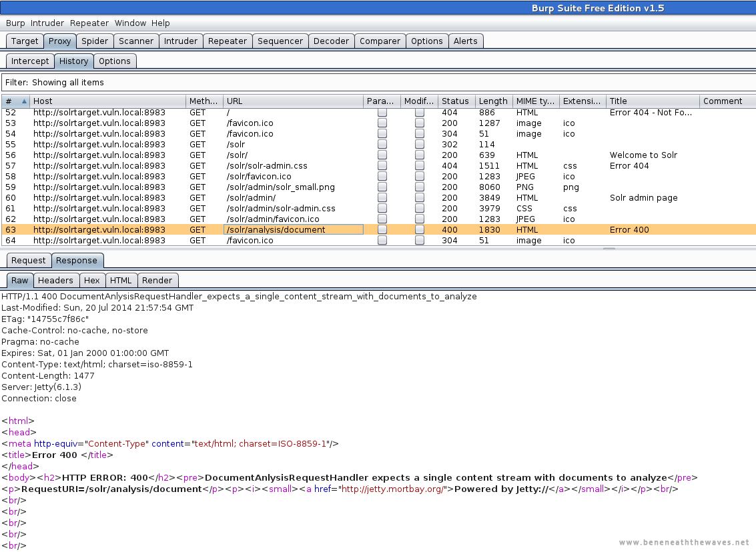Switch to the Decoder tab
756x552 pixels.
pyautogui.click(x=331, y=41)
